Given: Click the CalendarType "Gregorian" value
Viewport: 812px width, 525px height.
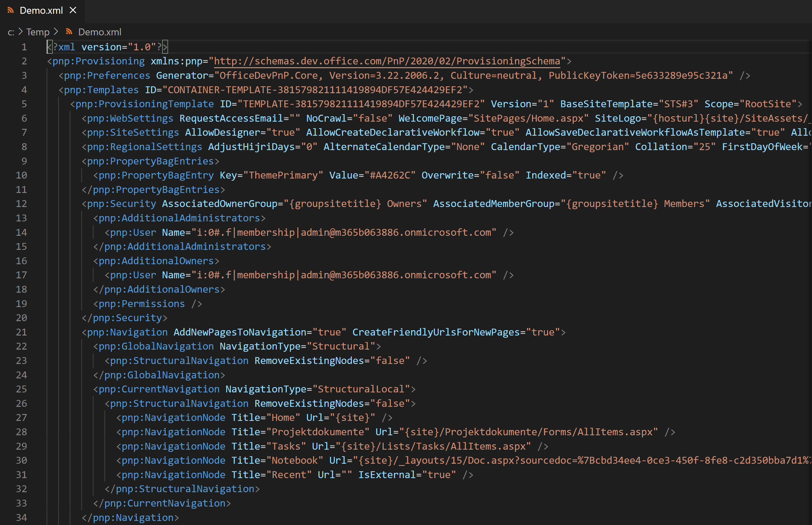Looking at the screenshot, I should (597, 147).
